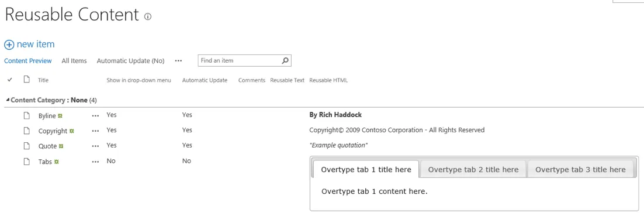
Task: Click the Copyright 2009 Contoso Corporation text
Action: tap(397, 130)
